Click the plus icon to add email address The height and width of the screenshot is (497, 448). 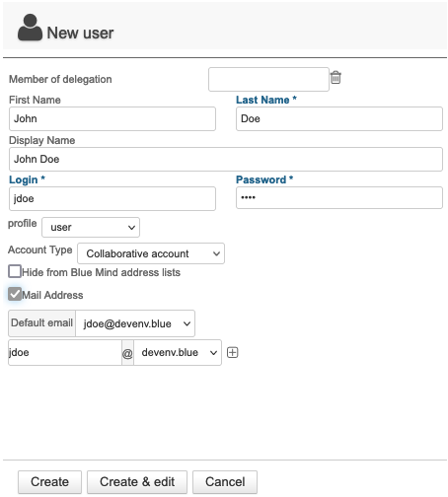point(233,353)
